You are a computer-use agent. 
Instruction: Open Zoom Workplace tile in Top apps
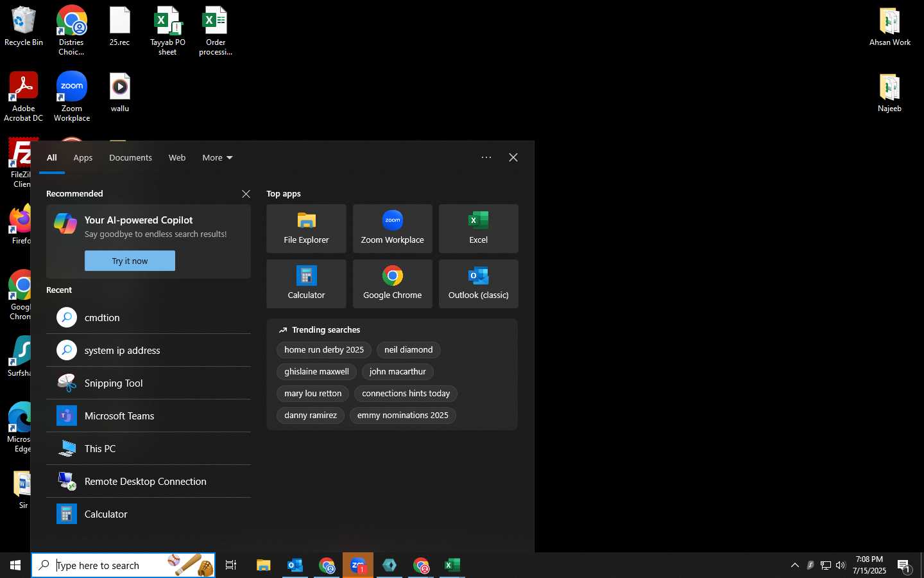point(392,229)
